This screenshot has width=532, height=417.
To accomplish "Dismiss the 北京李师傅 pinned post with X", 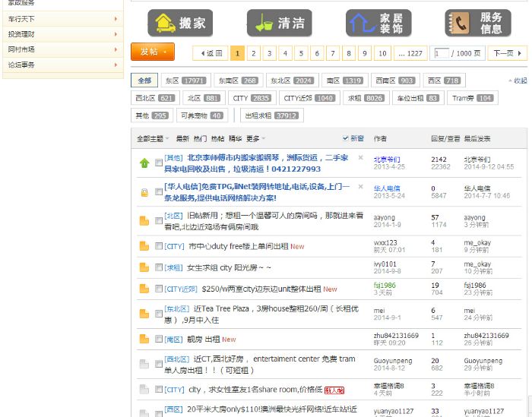I will tap(361, 158).
